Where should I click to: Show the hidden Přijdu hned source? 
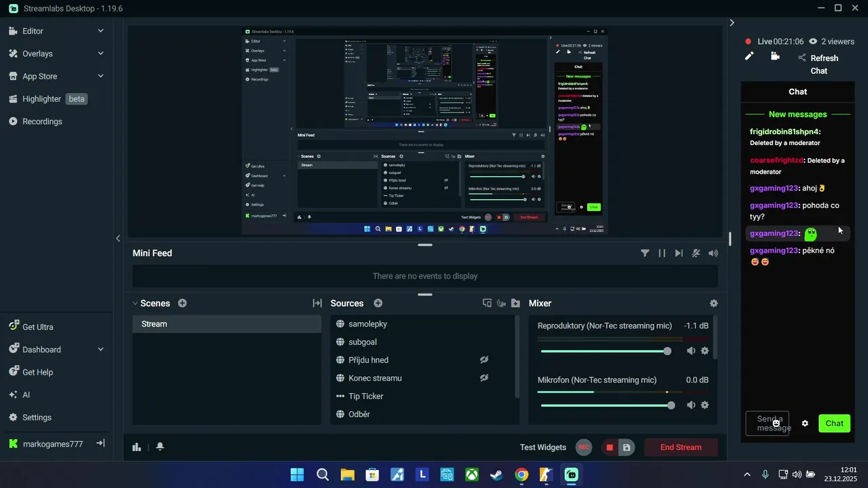tap(484, 360)
